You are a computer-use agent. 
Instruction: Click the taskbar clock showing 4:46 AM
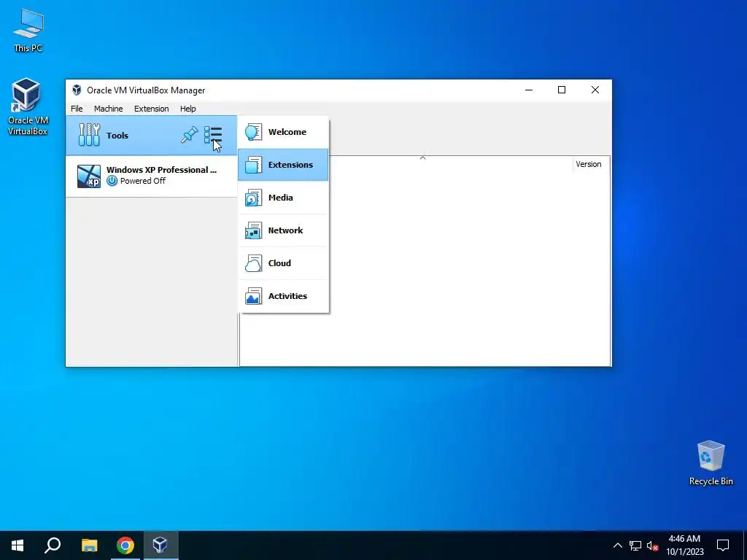pos(684,545)
